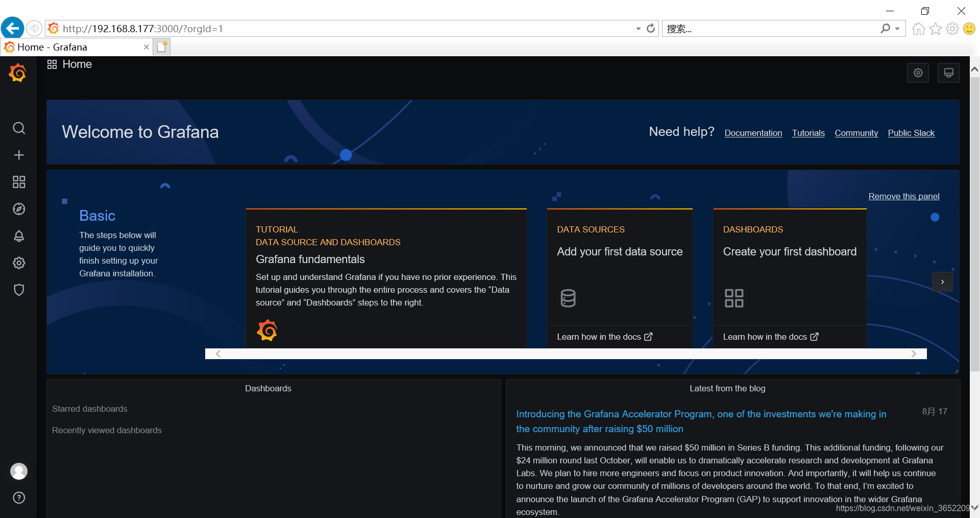Image resolution: width=980 pixels, height=518 pixels.
Task: Click the vertical scrollbar down arrow
Action: 974,508
